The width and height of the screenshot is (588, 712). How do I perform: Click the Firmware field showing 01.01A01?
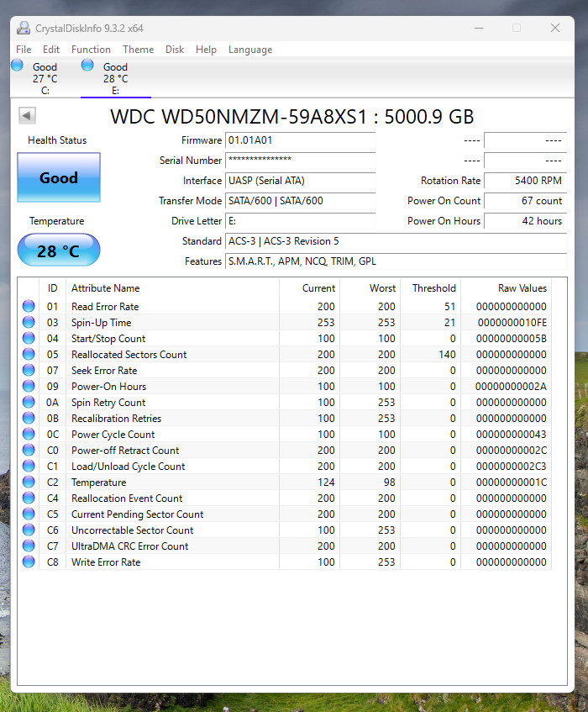[301, 140]
